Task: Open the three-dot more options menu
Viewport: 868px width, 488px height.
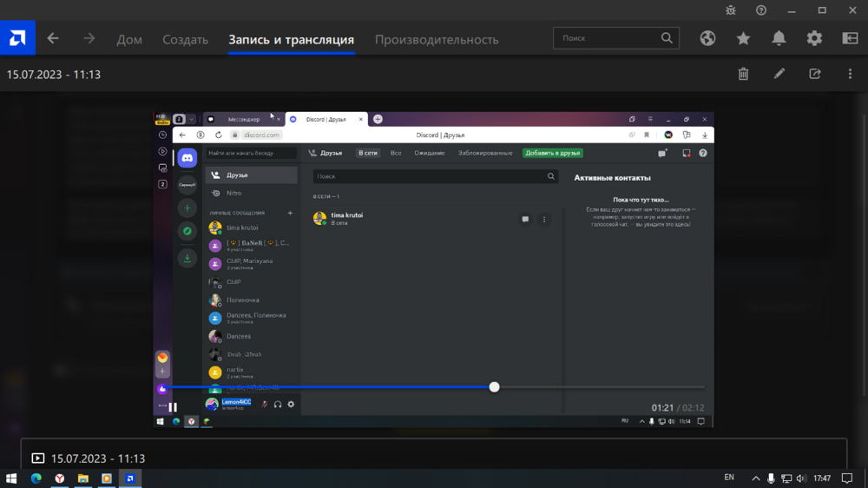Action: [851, 74]
